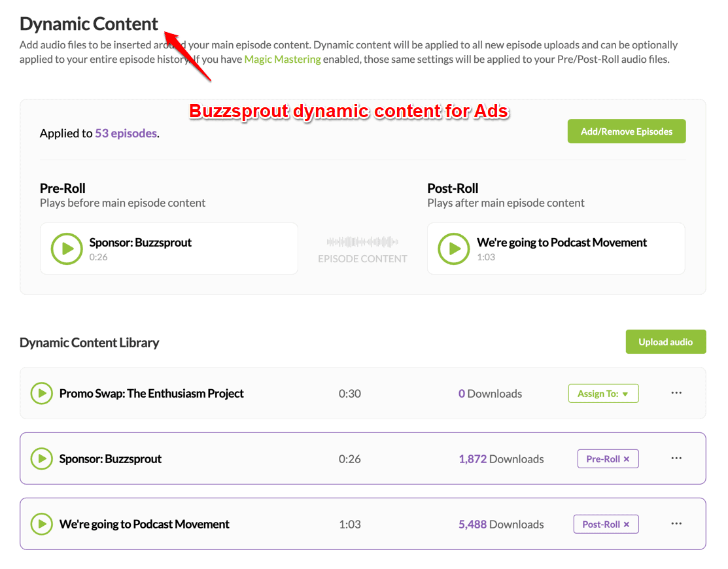Open more options for Sponsor: Buzzsprout library entry
Viewport: 728px width, 569px height.
[676, 458]
